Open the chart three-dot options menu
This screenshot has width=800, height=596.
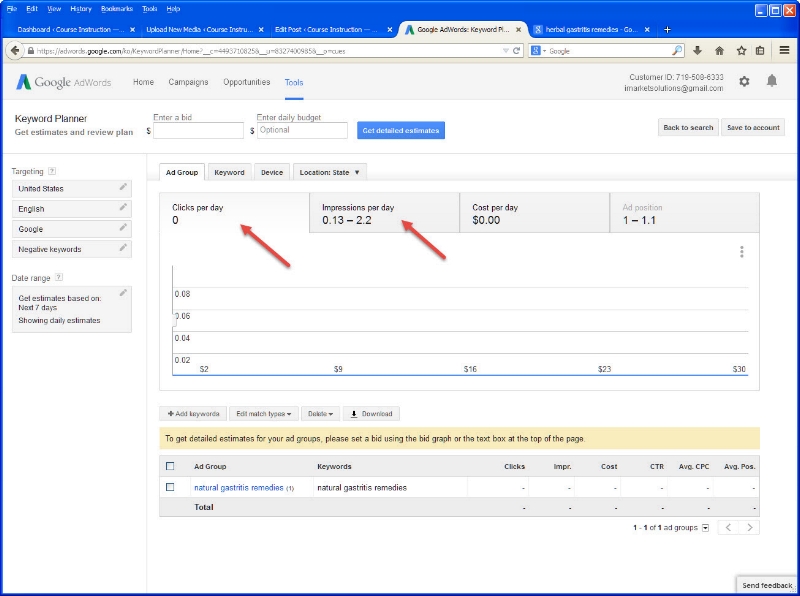(741, 252)
